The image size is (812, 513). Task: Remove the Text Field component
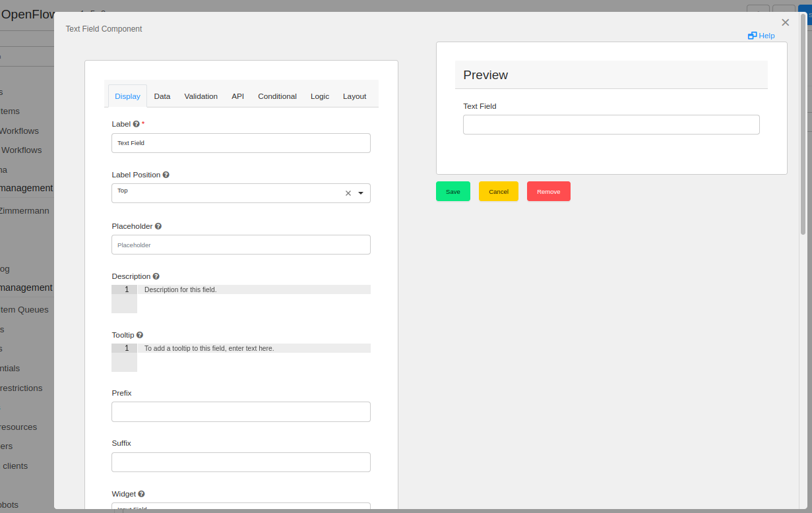(x=548, y=191)
